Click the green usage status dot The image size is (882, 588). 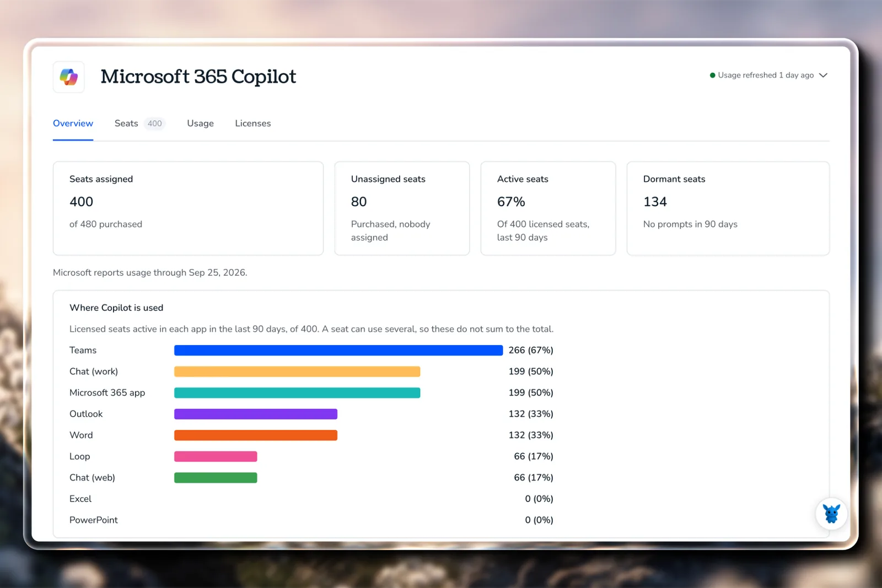tap(712, 75)
